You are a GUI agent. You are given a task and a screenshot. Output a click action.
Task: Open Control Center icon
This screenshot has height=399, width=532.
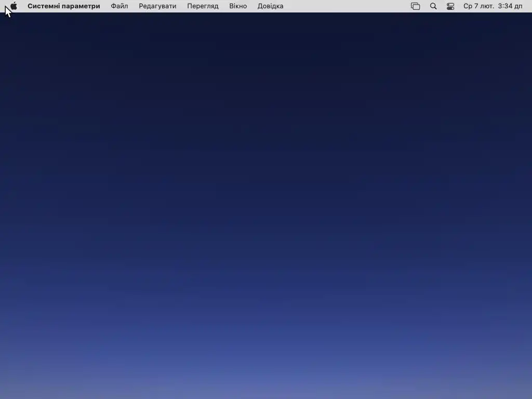coord(450,6)
